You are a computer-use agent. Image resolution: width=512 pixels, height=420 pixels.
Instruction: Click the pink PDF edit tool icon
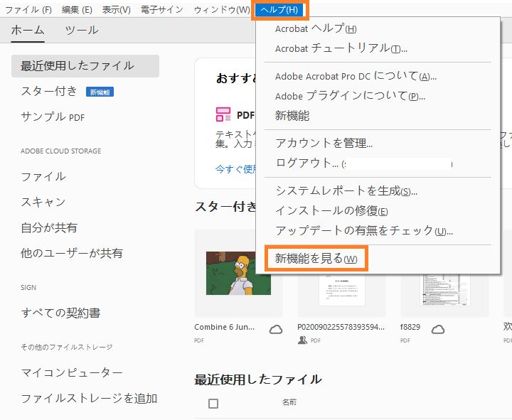click(x=223, y=114)
